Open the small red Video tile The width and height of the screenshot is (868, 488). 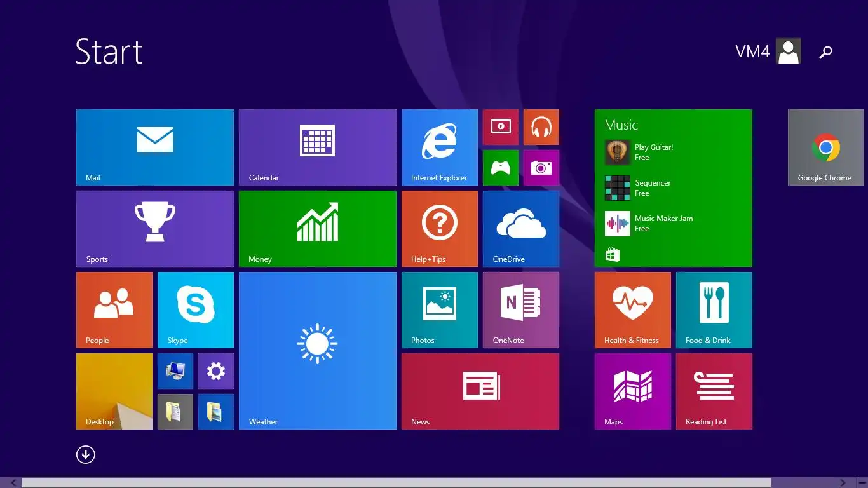[501, 127]
